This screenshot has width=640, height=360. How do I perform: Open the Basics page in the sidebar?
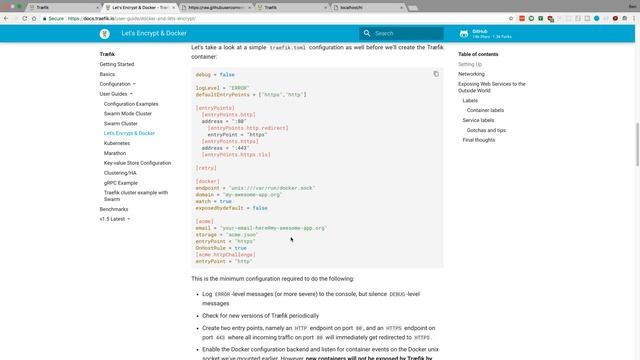click(107, 74)
